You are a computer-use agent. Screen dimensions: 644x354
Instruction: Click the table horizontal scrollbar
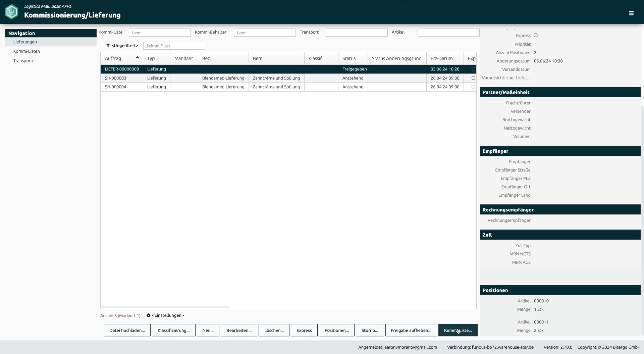(165, 307)
